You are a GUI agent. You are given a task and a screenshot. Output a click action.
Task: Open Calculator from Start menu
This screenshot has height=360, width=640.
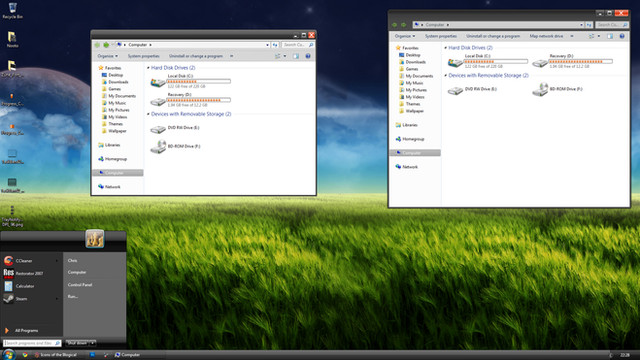pyautogui.click(x=31, y=286)
